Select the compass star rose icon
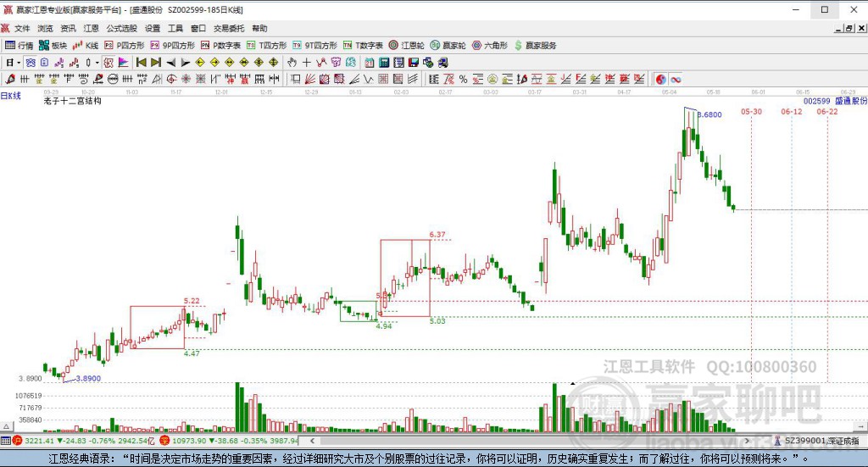This screenshot has width=868, height=467. point(186,79)
